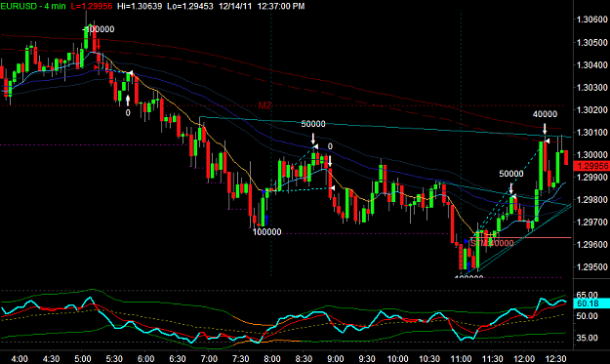Select the 11:00 time axis label
The width and height of the screenshot is (610, 364).
(461, 358)
